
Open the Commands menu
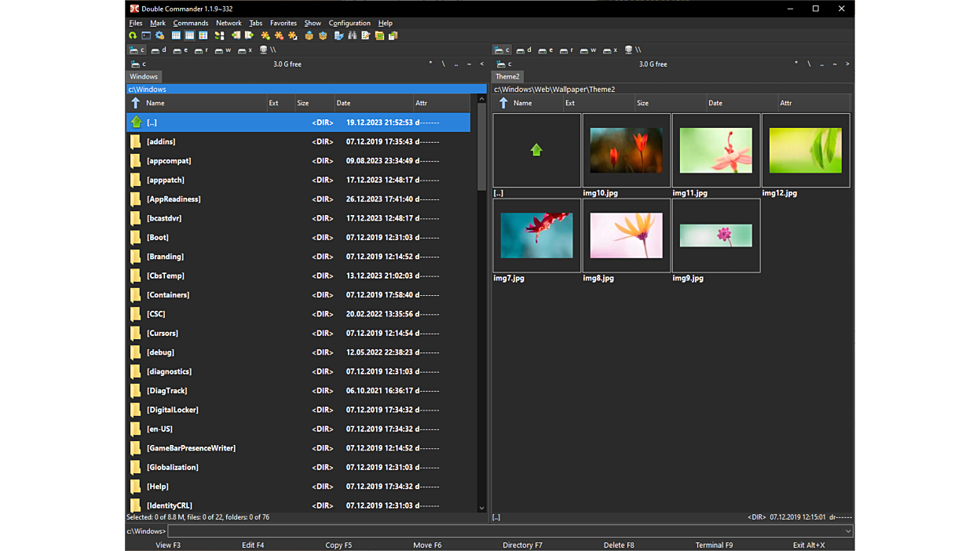coord(190,24)
